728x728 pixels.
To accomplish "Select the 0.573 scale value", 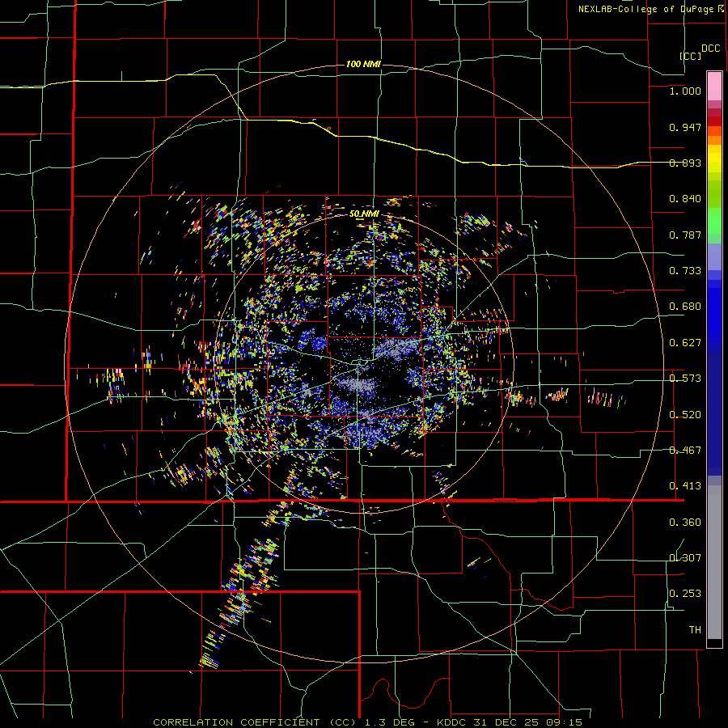I will click(x=685, y=379).
